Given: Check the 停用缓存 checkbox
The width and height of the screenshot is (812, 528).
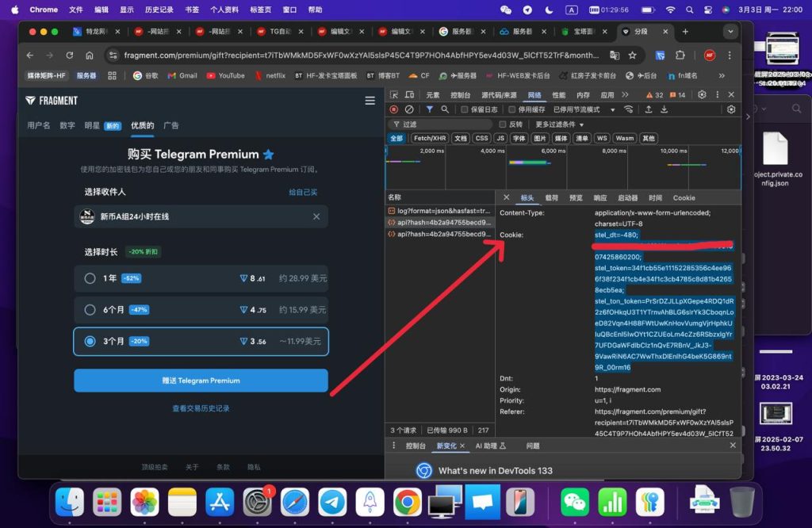Looking at the screenshot, I should (512, 109).
